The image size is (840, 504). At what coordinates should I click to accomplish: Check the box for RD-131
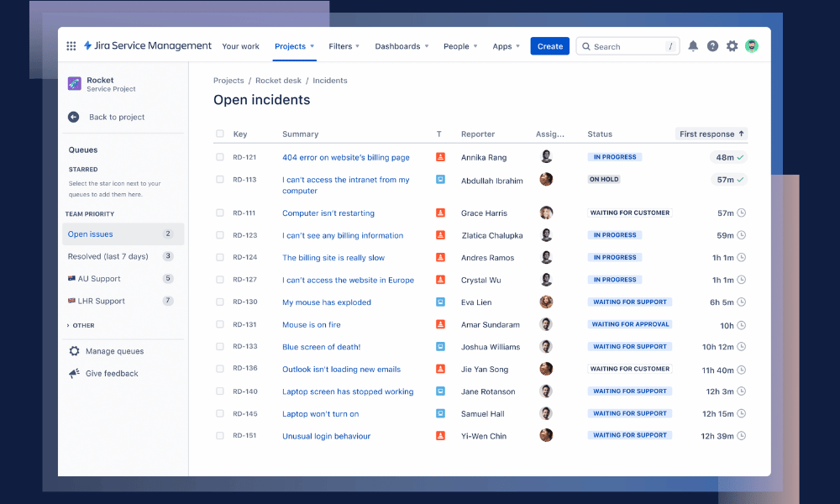click(x=219, y=324)
